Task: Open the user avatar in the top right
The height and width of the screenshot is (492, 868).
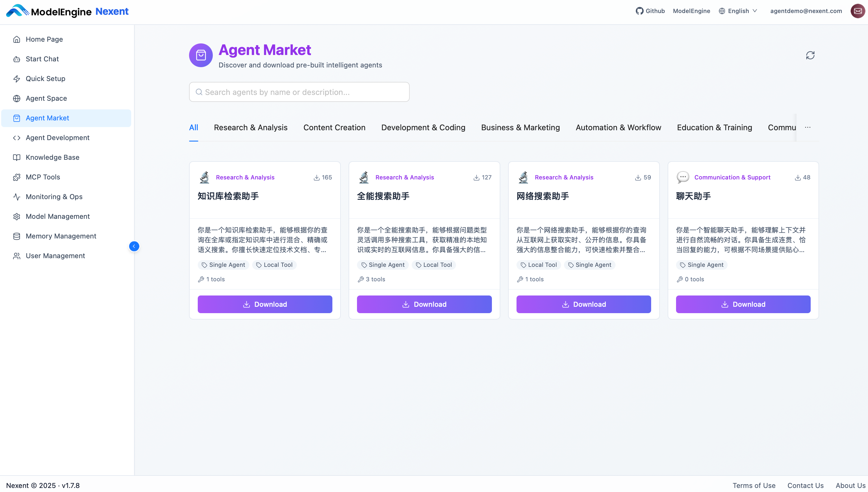Action: (x=858, y=10)
